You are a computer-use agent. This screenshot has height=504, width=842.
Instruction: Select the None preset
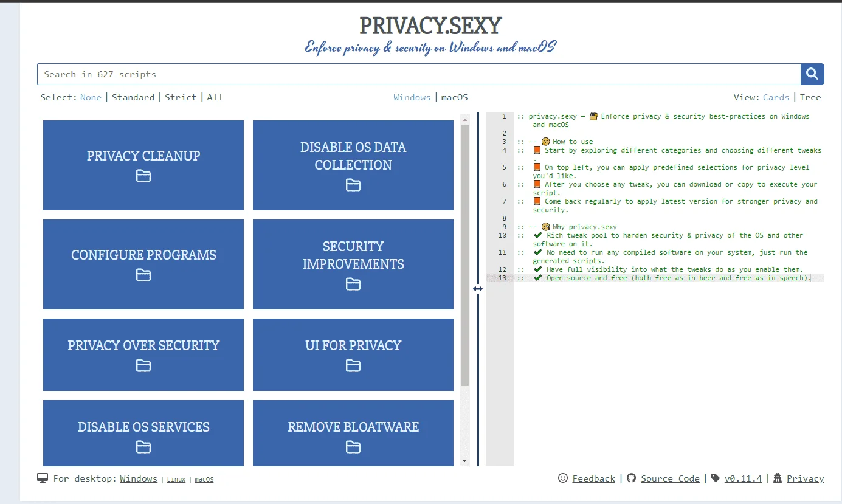click(91, 97)
